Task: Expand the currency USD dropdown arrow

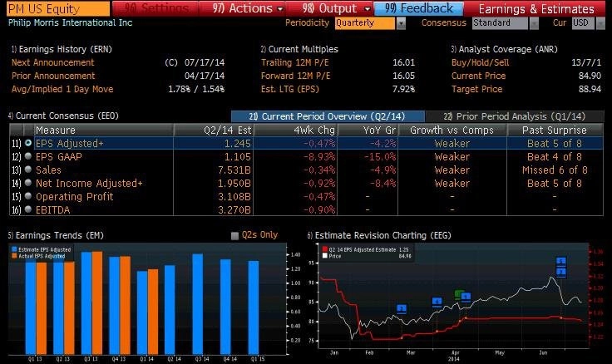Action: (x=600, y=23)
